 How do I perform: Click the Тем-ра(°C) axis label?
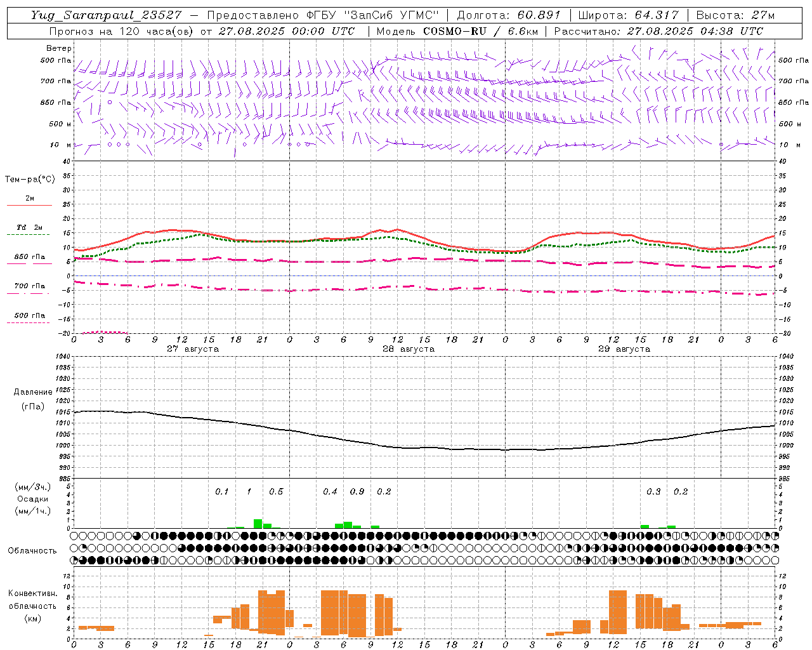pos(30,180)
